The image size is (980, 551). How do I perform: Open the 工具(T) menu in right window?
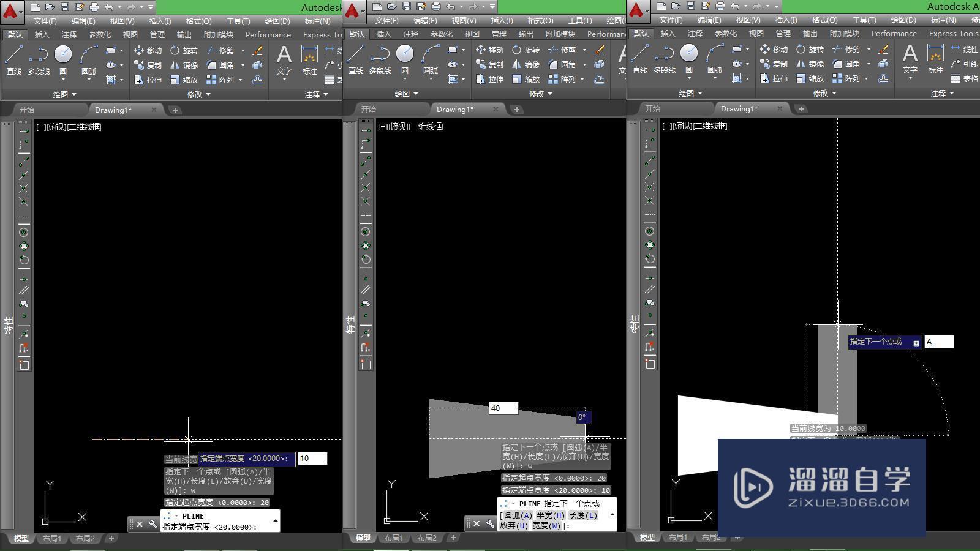864,20
